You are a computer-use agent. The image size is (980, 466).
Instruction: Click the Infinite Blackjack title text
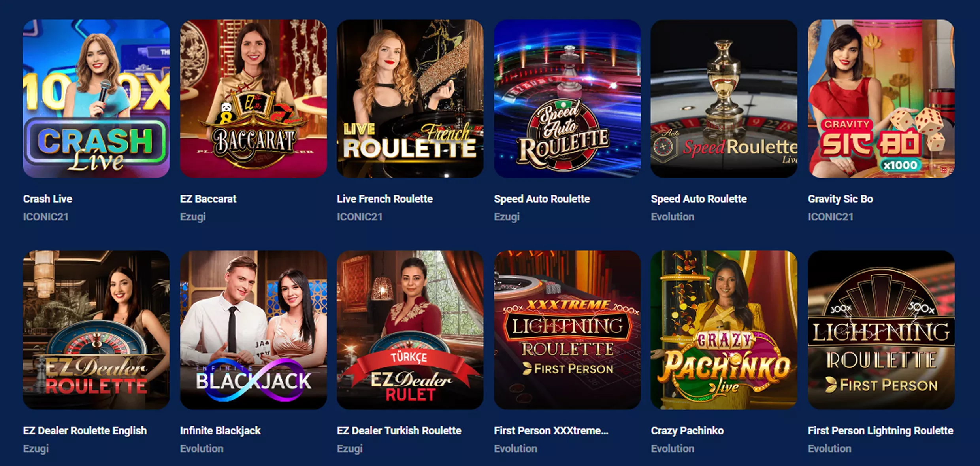tap(220, 430)
